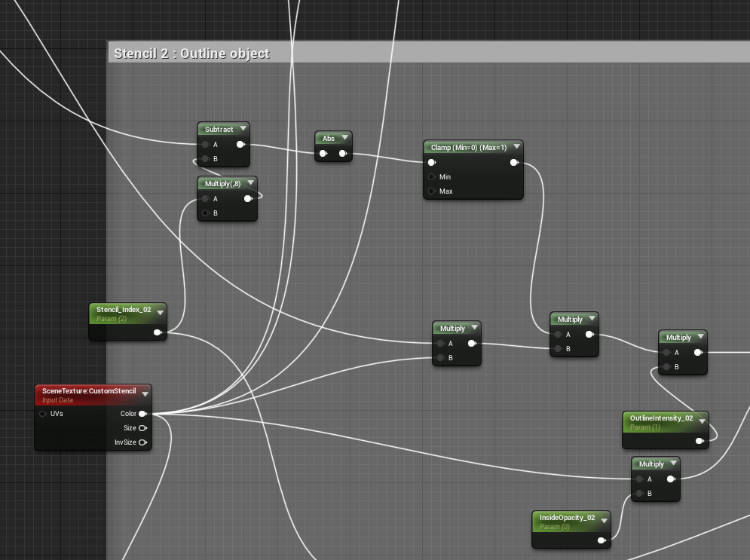750x560 pixels.
Task: Select the SceneTexture:CustomStencil node header
Action: [90, 393]
